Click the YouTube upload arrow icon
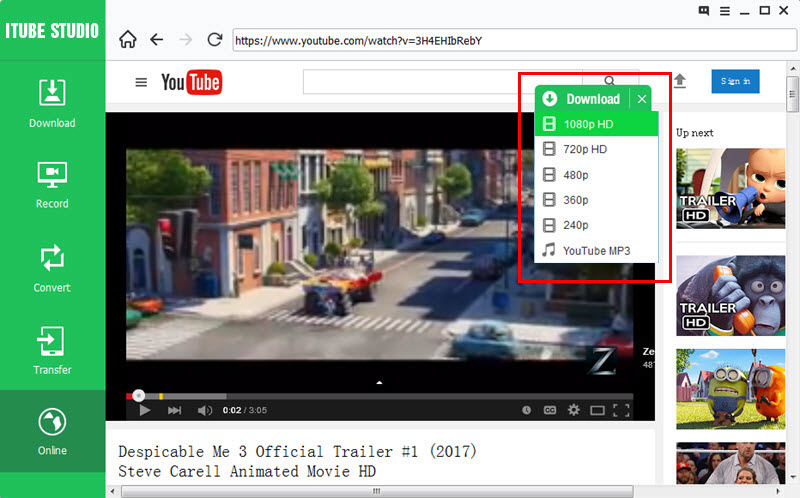Viewport: 800px width, 498px height. (x=680, y=81)
